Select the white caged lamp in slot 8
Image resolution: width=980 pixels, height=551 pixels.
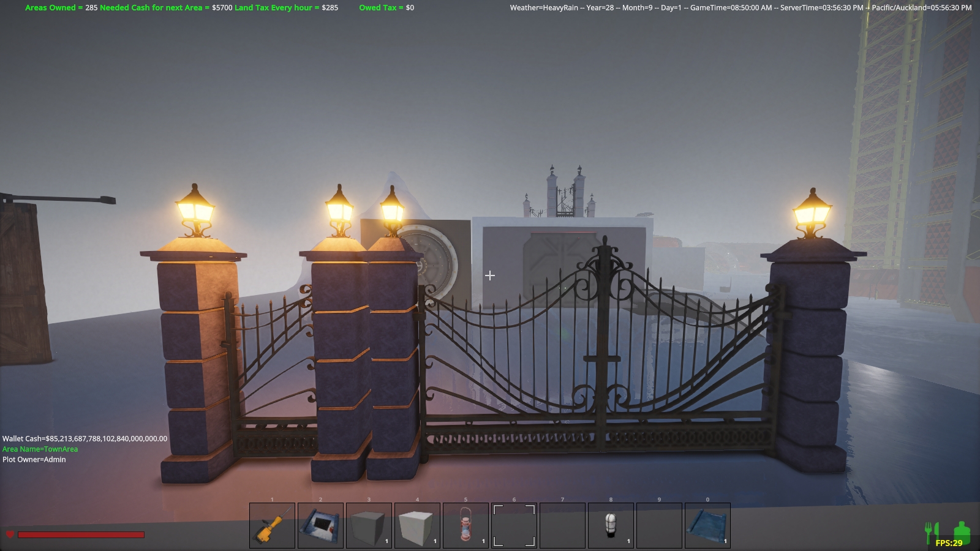click(x=611, y=525)
